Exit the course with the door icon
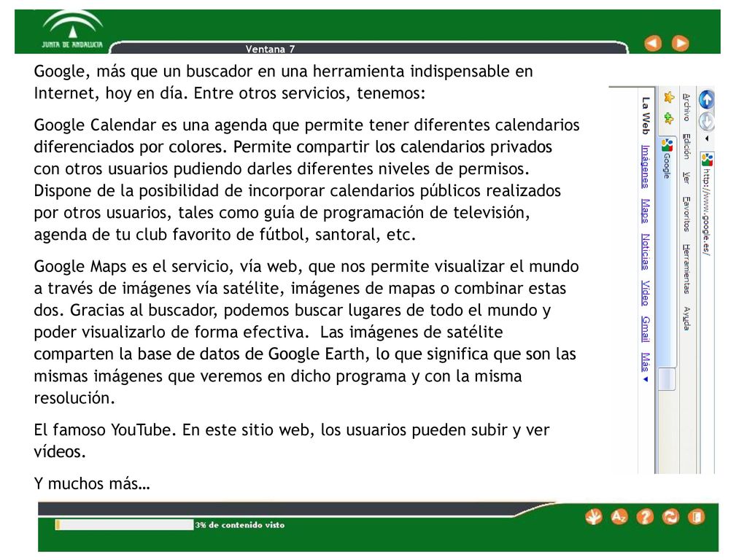The width and height of the screenshot is (747, 560). (697, 517)
